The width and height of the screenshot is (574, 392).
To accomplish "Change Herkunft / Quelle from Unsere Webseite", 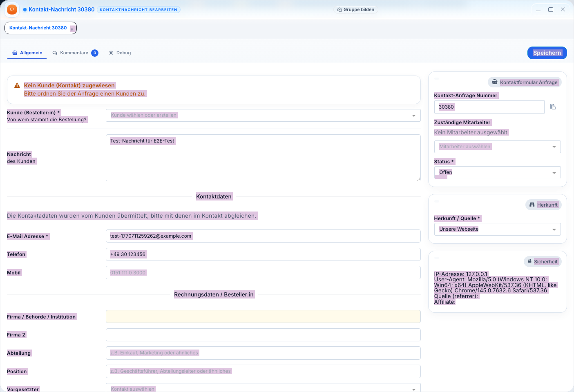I will pyautogui.click(x=497, y=229).
